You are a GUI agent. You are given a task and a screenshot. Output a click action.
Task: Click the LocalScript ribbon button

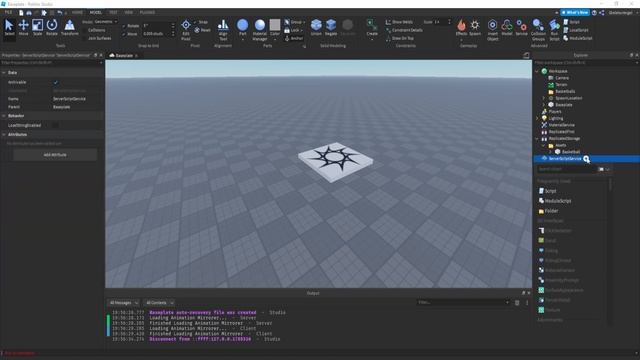576,30
